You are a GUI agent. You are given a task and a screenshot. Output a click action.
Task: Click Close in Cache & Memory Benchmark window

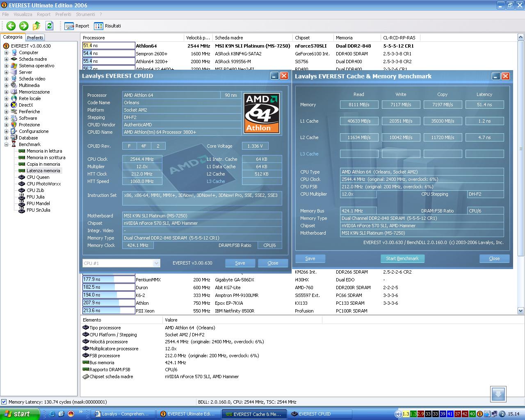tap(494, 258)
